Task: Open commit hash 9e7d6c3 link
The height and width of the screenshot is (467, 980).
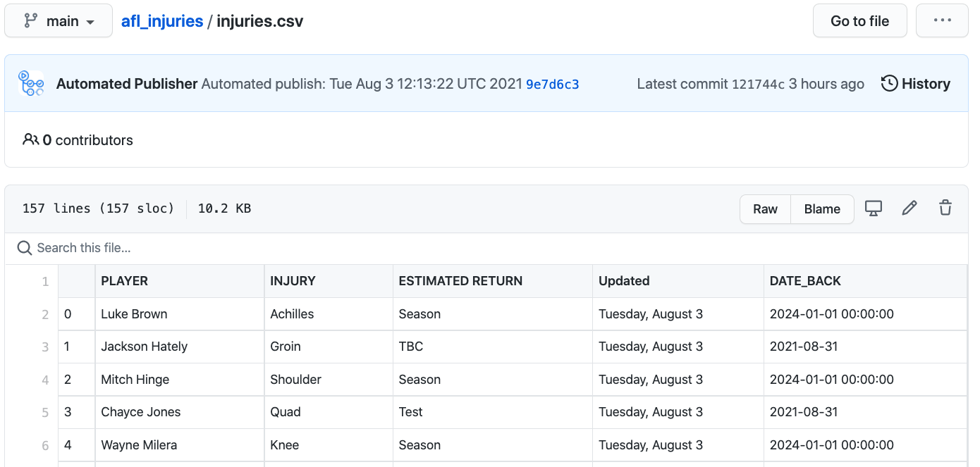Action: pyautogui.click(x=552, y=85)
